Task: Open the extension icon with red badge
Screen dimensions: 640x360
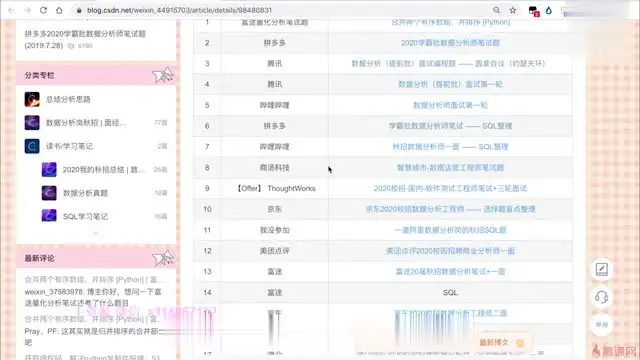Action: 533,11
